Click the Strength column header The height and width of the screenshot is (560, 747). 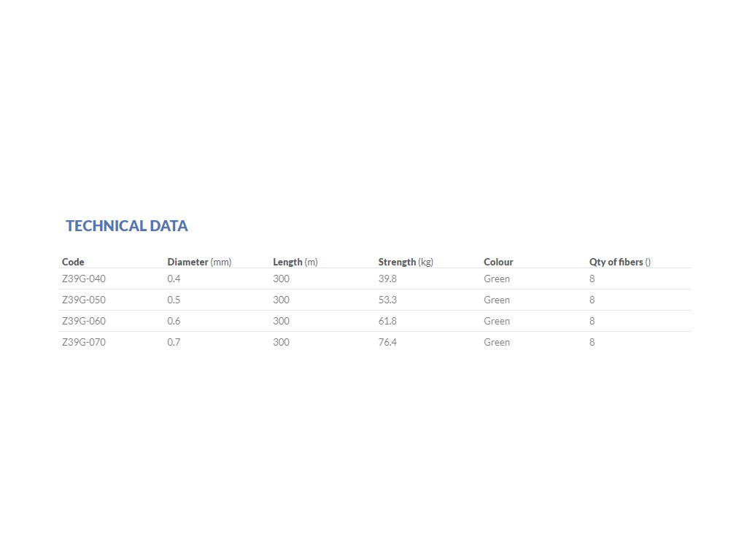pos(406,262)
